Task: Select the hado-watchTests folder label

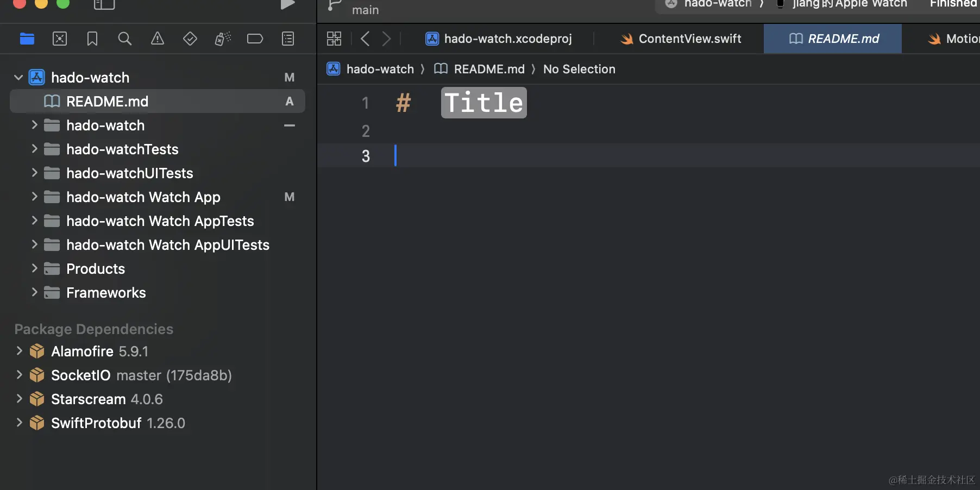Action: pyautogui.click(x=122, y=149)
